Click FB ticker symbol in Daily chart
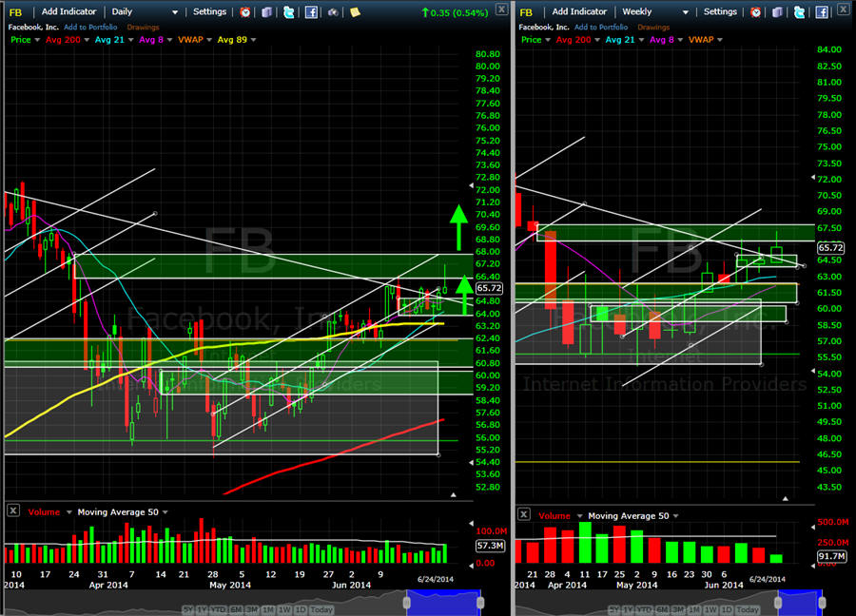856x616 pixels. point(15,12)
